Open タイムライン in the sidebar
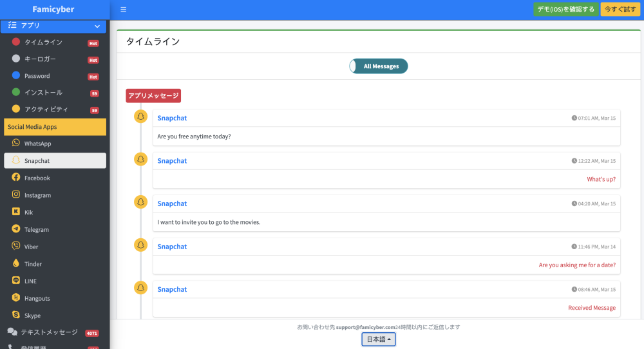The height and width of the screenshot is (349, 644). pyautogui.click(x=55, y=42)
